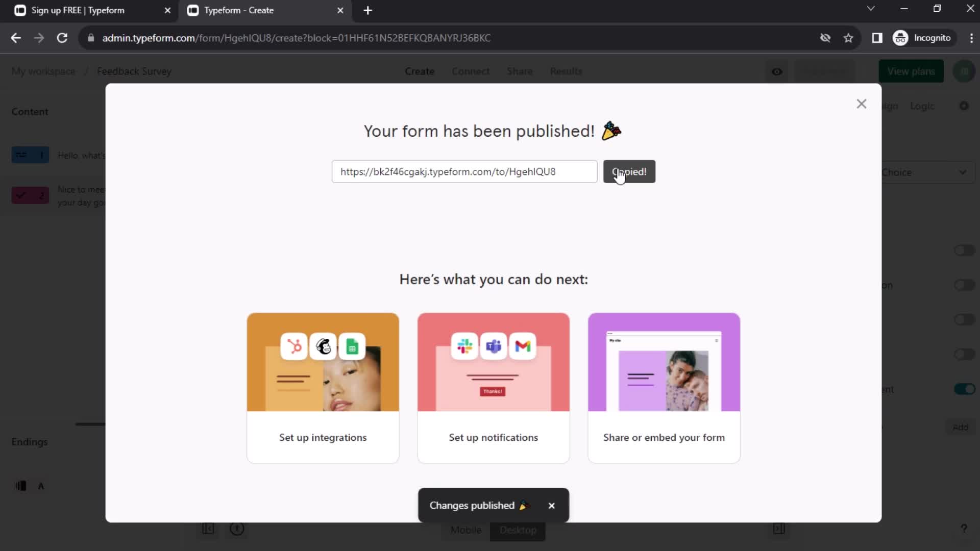Click the HubSpot integration icon

(x=293, y=346)
